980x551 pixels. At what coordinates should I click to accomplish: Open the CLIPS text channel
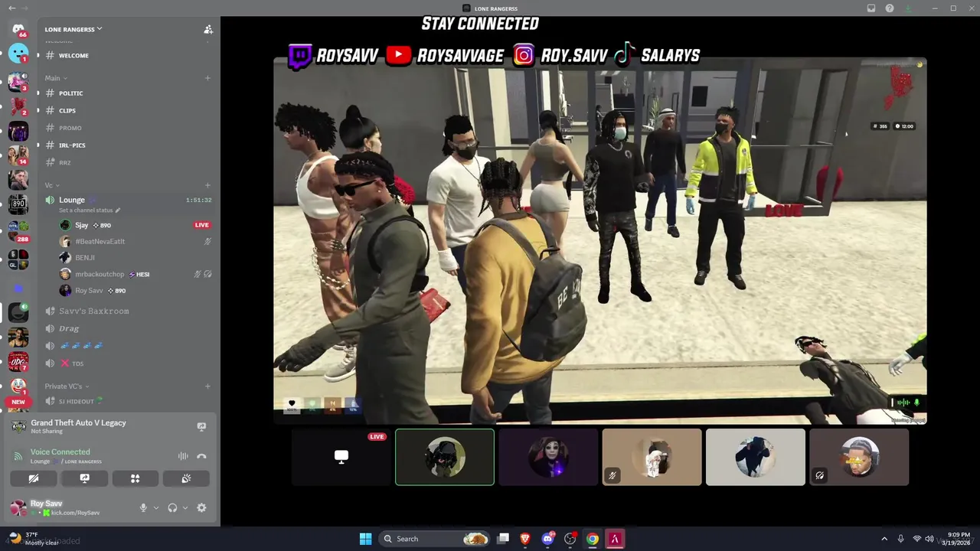[x=129, y=110]
